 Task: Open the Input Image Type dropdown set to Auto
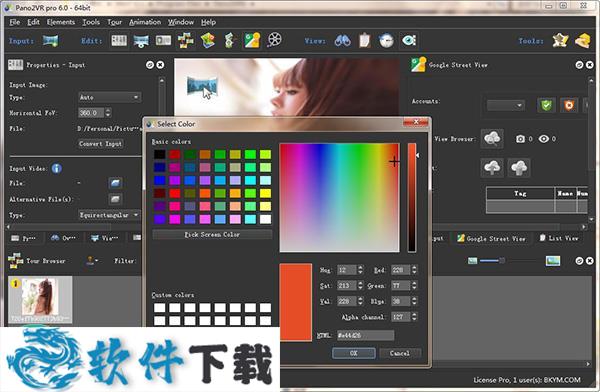click(109, 97)
